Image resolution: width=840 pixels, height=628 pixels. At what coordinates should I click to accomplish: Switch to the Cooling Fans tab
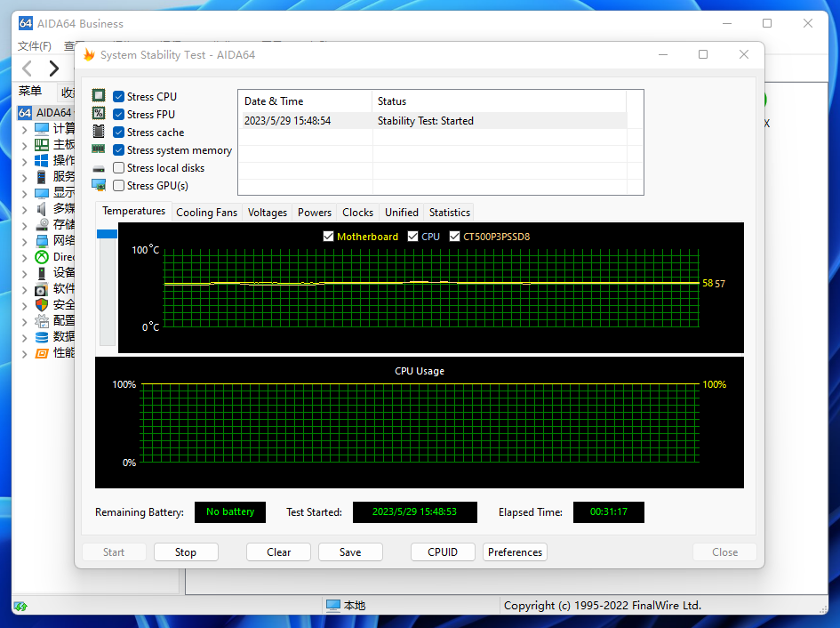click(x=207, y=213)
